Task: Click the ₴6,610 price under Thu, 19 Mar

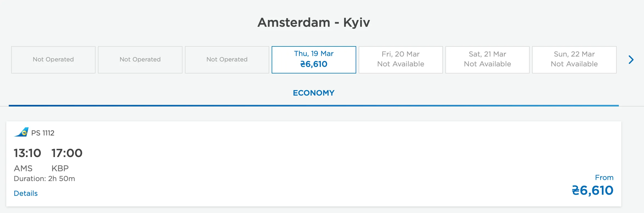Action: coord(314,64)
